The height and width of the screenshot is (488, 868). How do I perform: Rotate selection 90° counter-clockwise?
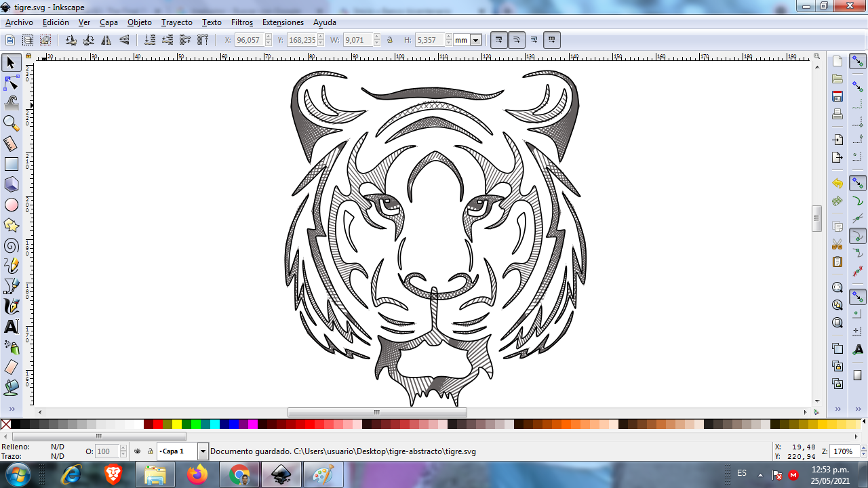point(71,40)
